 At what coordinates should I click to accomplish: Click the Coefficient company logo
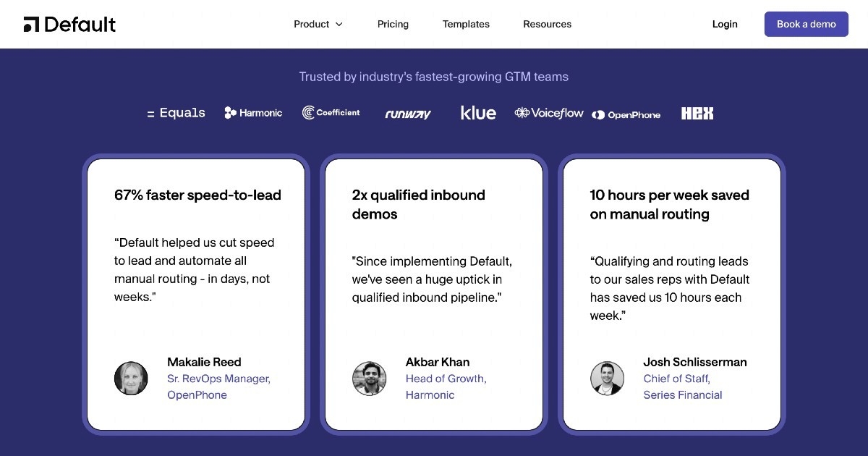pyautogui.click(x=331, y=113)
